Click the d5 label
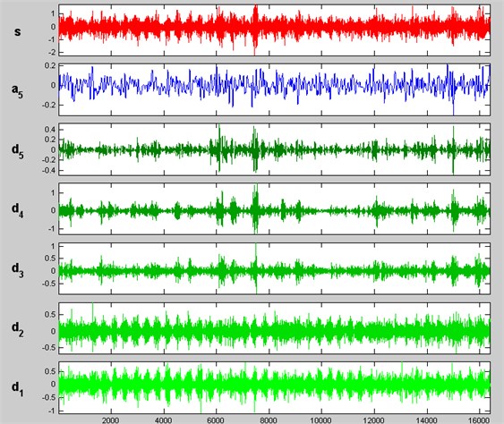Viewport: 504px width, 424px height. tap(17, 151)
